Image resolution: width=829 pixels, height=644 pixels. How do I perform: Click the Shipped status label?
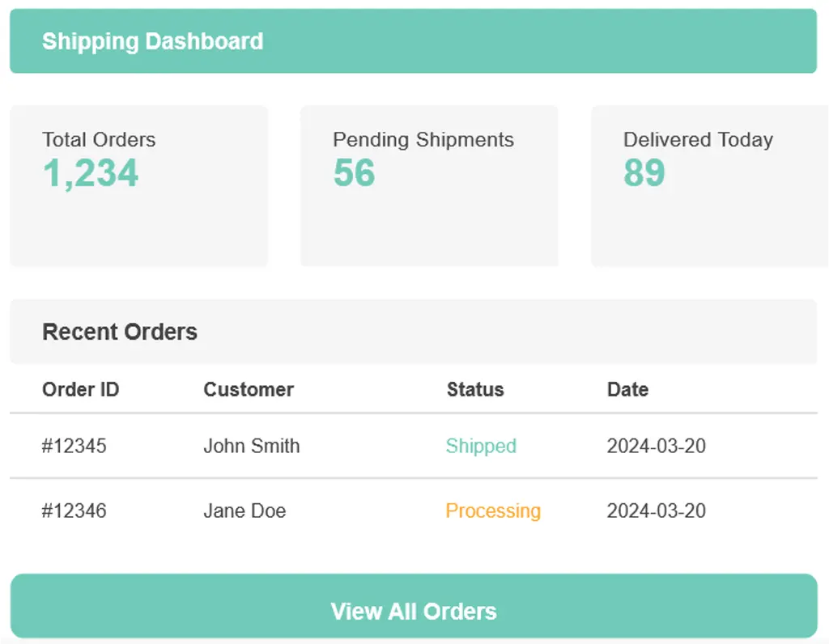pos(481,446)
